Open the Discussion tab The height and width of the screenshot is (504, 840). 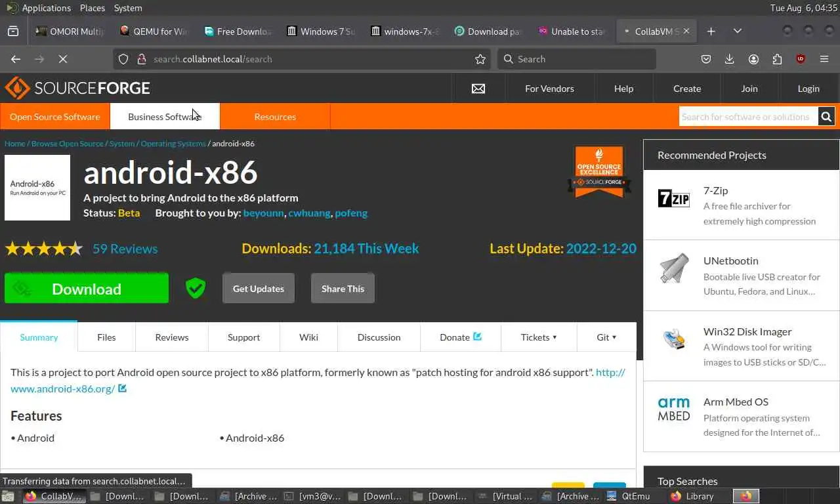tap(379, 337)
